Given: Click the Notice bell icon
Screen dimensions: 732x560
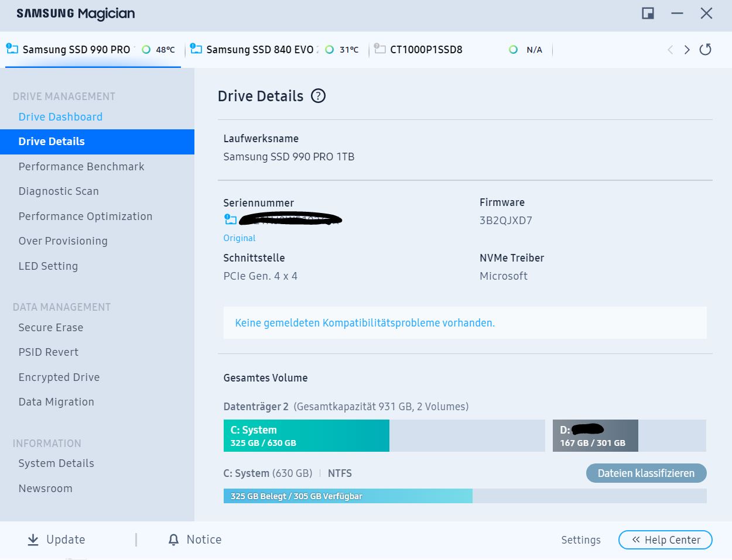Looking at the screenshot, I should (173, 540).
